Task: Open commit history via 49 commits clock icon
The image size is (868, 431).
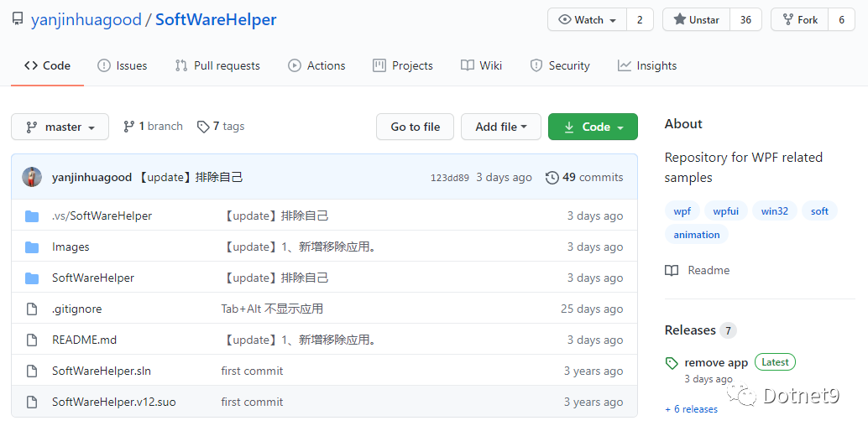Action: coord(552,178)
